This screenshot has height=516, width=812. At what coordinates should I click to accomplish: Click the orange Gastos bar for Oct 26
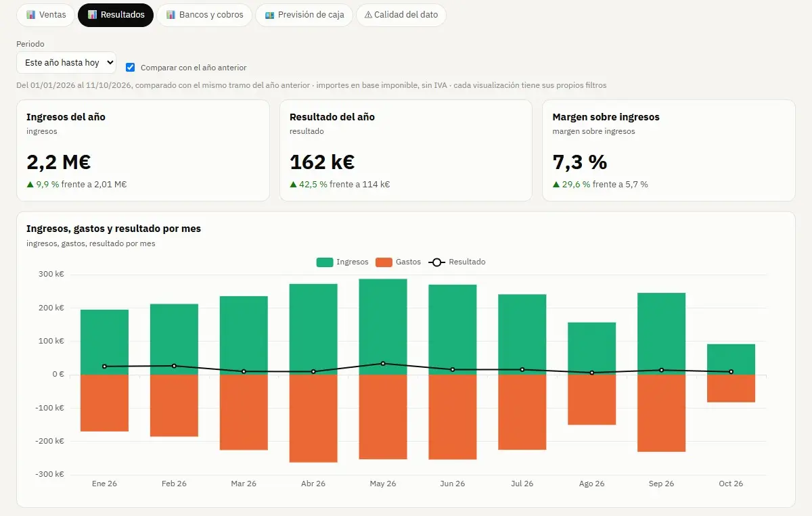(731, 389)
